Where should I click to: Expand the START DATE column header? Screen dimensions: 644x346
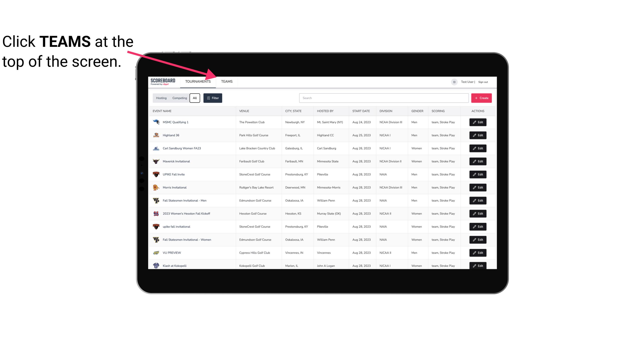point(360,111)
